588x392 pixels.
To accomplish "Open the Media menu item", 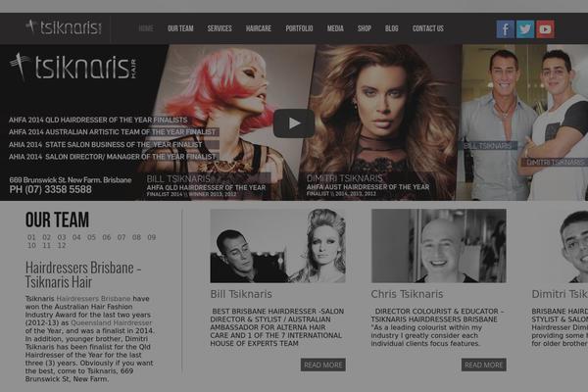I will click(x=335, y=28).
